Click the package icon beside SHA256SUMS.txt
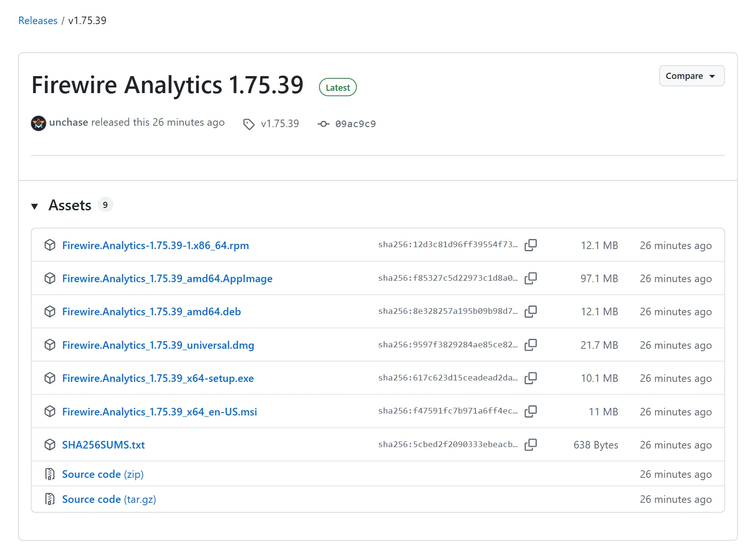This screenshot has width=756, height=552. [x=50, y=444]
